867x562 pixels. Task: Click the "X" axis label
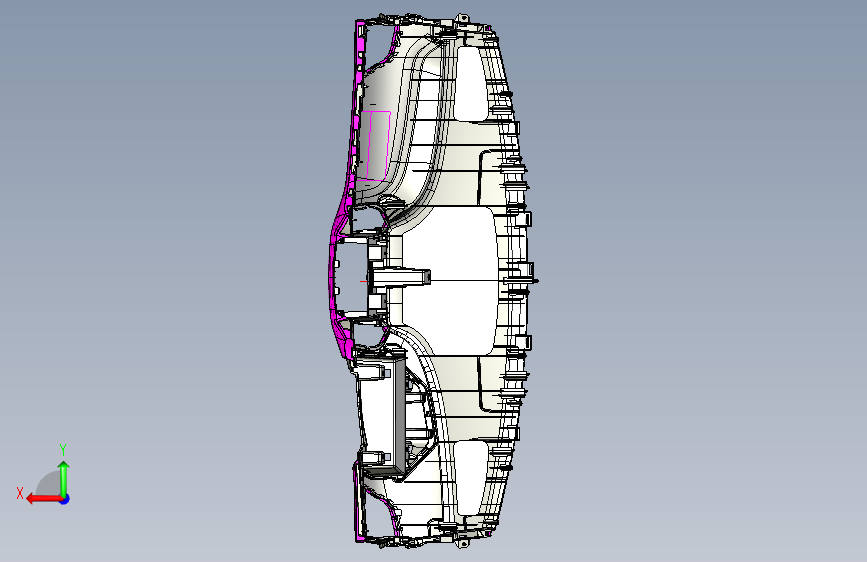click(x=20, y=493)
